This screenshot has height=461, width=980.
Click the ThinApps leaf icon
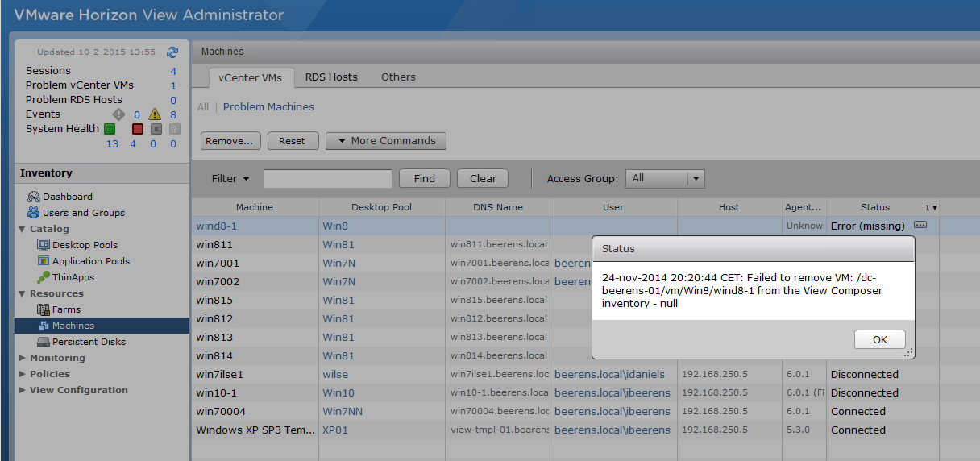coord(44,277)
